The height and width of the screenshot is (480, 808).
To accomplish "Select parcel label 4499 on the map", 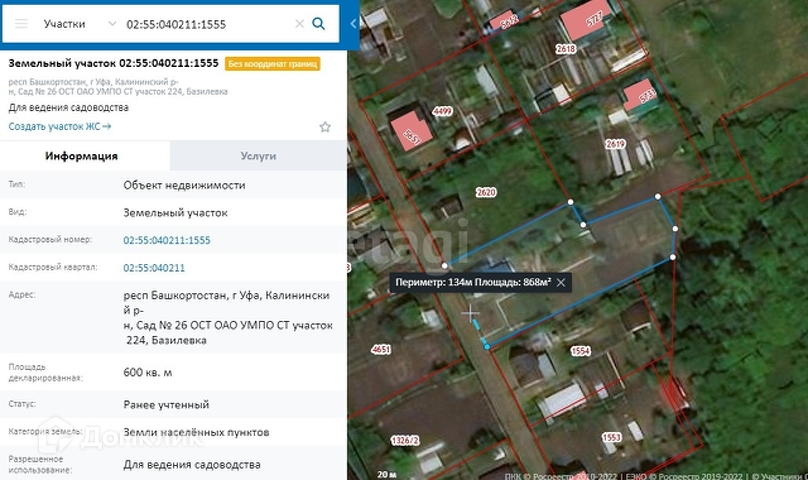I will point(442,111).
